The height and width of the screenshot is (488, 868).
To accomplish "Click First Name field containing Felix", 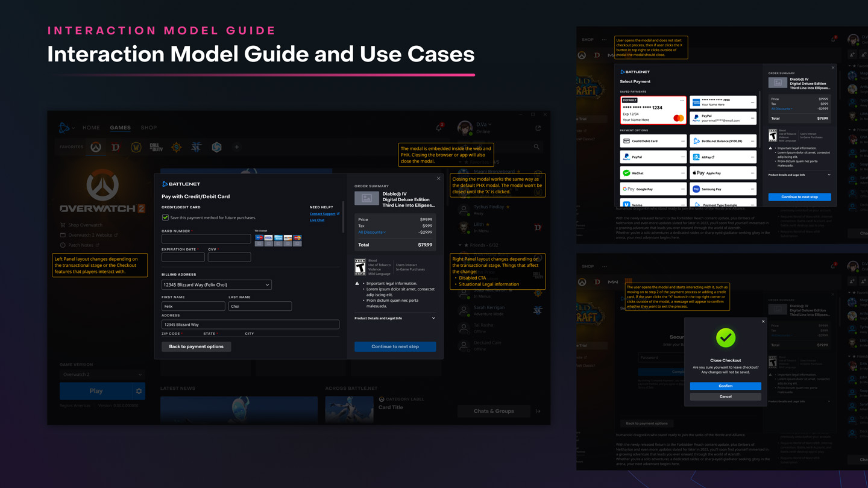I will point(193,306).
